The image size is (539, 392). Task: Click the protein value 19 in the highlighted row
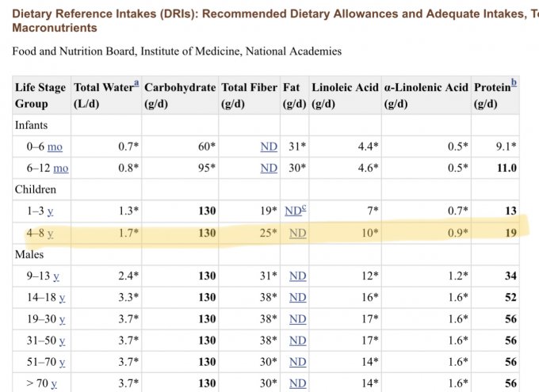point(510,233)
